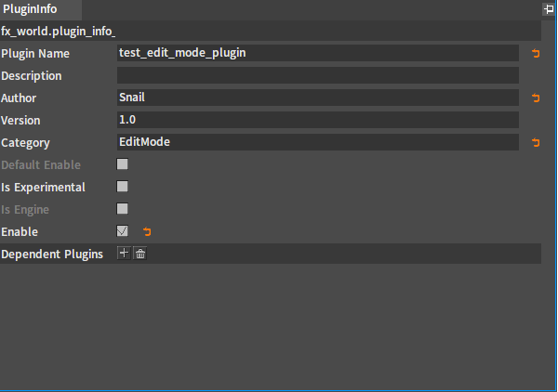Edit the Category field showing EditMode
The width and height of the screenshot is (558, 392).
pyautogui.click(x=318, y=142)
